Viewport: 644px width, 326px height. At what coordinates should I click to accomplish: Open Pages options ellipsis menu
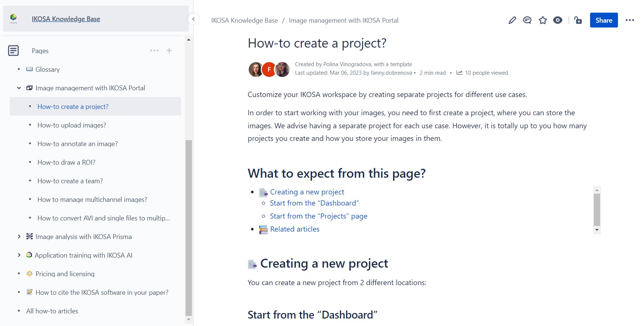pyautogui.click(x=154, y=51)
